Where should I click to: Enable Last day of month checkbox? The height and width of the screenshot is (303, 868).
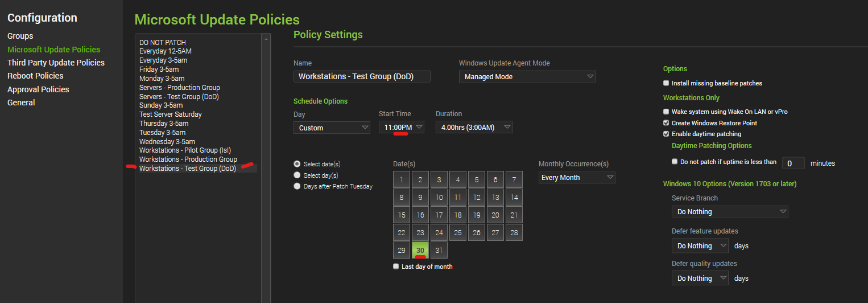(x=396, y=267)
